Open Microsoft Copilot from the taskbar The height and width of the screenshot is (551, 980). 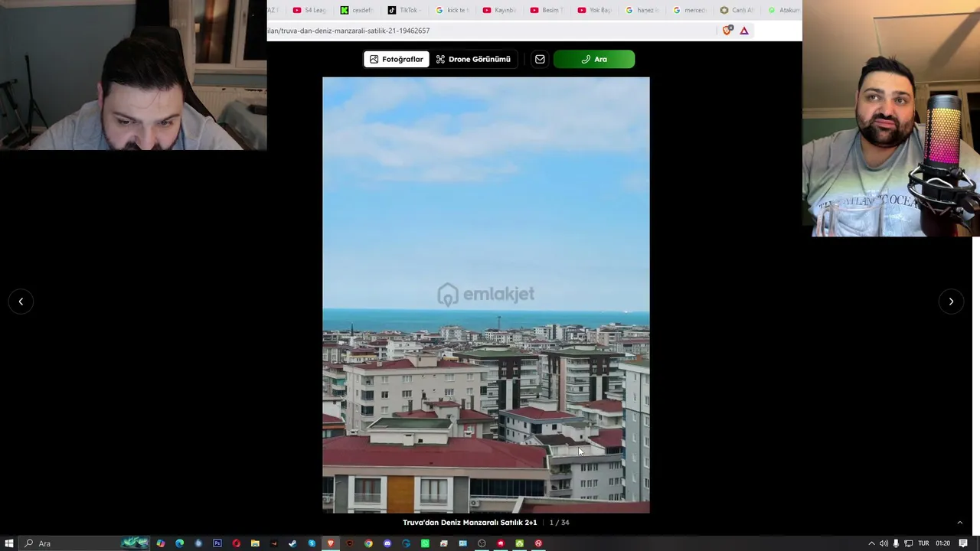(x=161, y=543)
